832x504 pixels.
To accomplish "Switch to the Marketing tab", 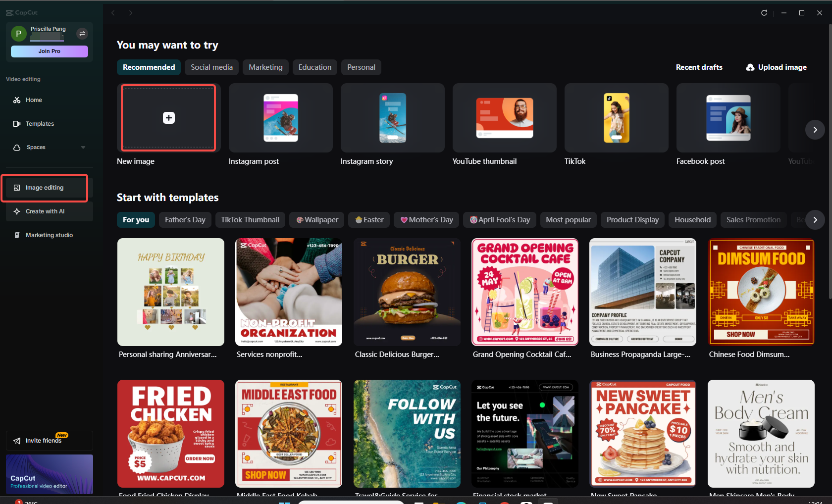I will [266, 67].
